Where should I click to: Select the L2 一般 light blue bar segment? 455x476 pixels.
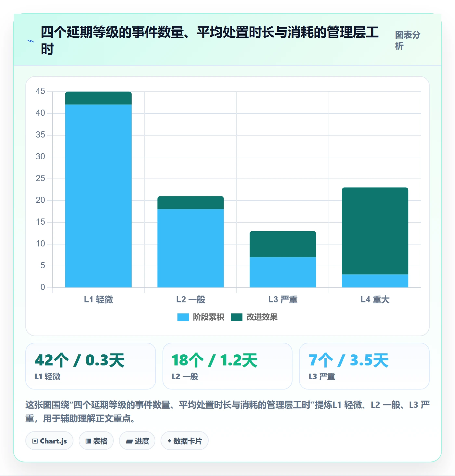(191, 248)
